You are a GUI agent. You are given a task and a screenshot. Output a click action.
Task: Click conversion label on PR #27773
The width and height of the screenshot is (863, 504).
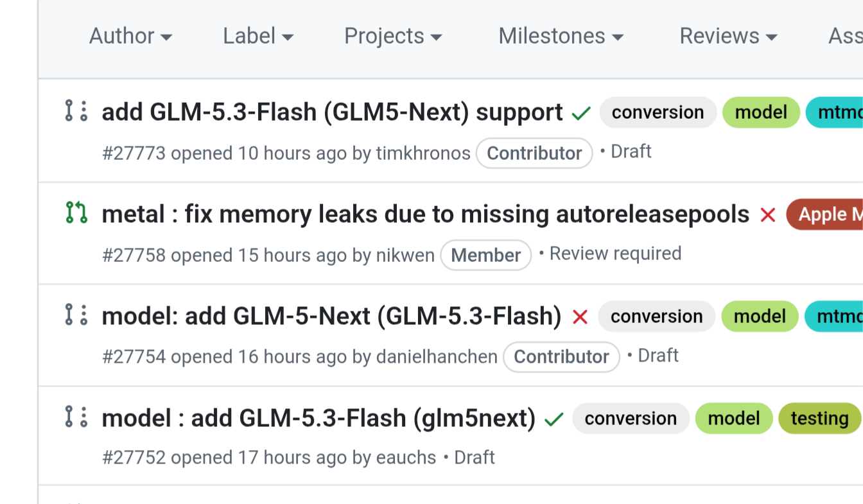(658, 112)
